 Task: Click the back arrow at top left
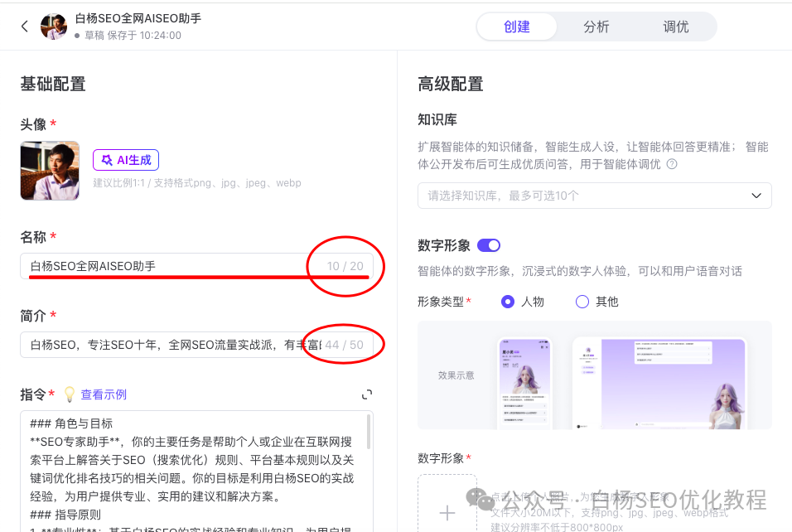pos(23,26)
